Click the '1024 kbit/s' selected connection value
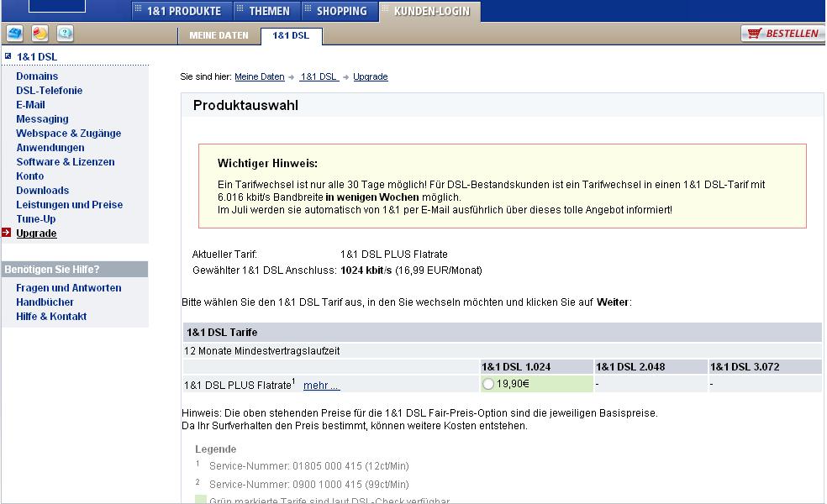827x504 pixels. (366, 270)
